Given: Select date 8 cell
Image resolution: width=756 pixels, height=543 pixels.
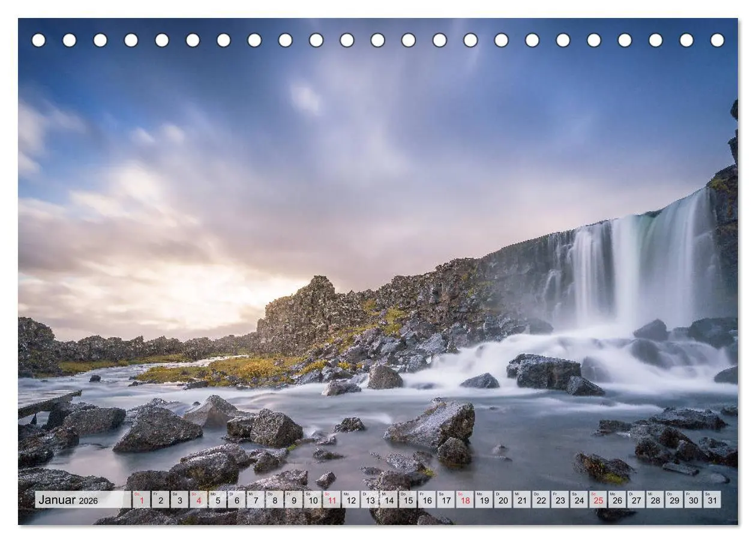Looking at the screenshot, I should click(x=275, y=500).
